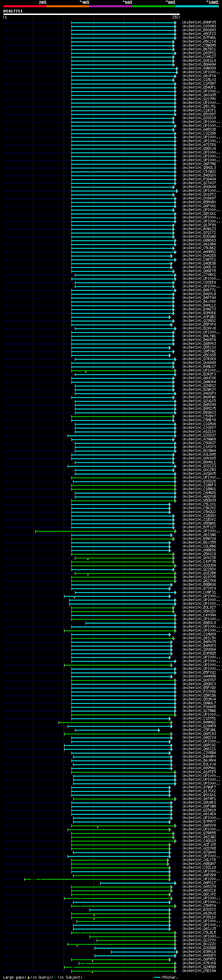Select hit UniRef100_B9S683
The image size is (222, 980).
[x=199, y=30]
